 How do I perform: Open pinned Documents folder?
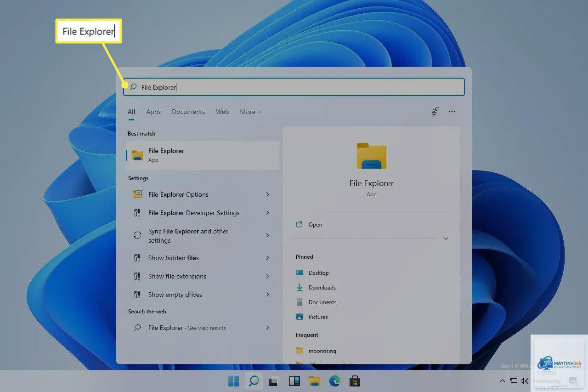tap(322, 302)
